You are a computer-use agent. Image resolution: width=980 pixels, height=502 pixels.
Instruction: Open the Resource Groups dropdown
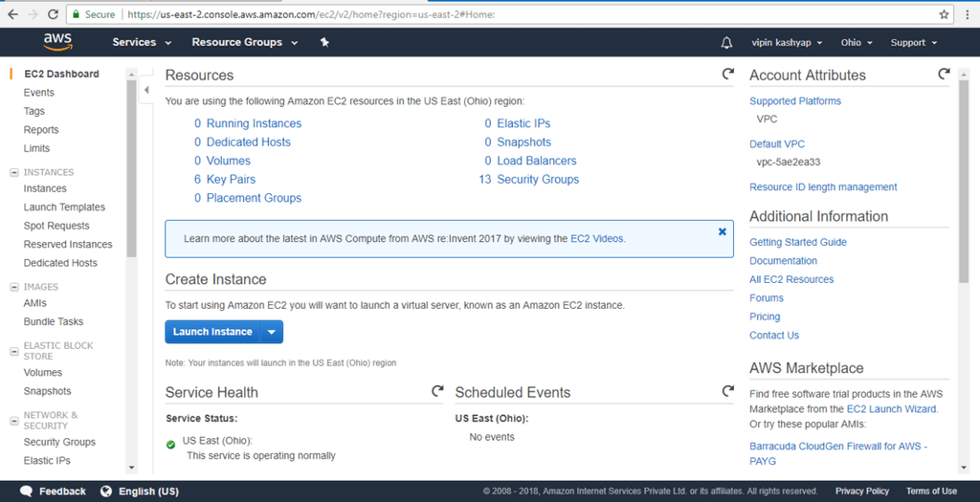click(244, 42)
